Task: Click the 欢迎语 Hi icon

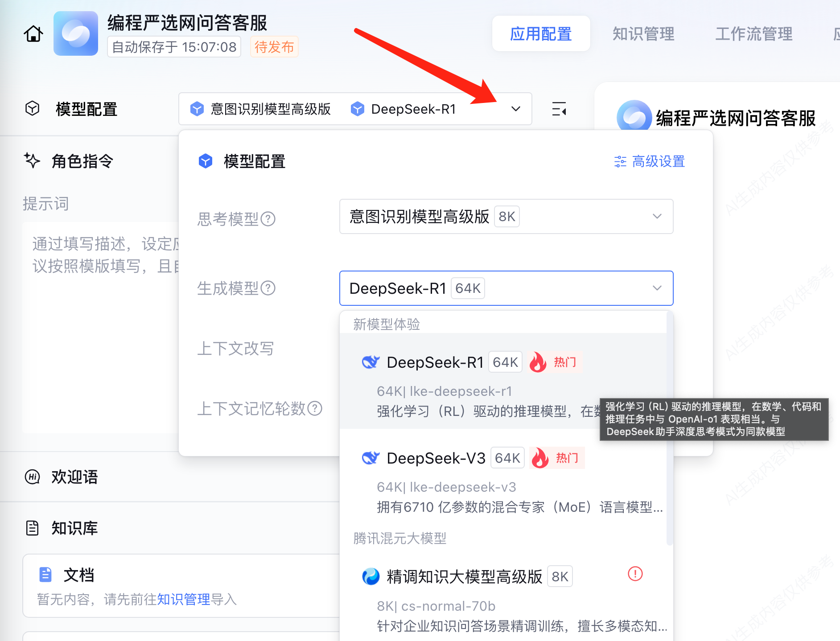Action: click(x=33, y=477)
